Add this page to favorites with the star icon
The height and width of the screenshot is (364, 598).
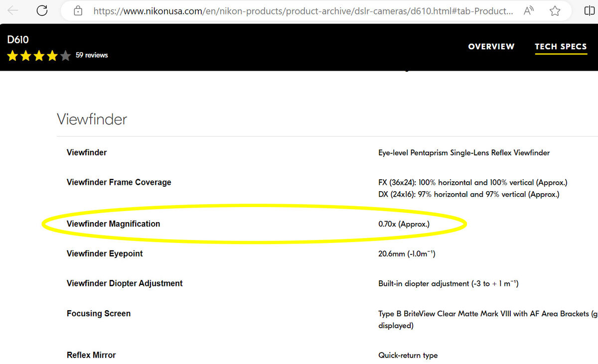click(x=555, y=10)
